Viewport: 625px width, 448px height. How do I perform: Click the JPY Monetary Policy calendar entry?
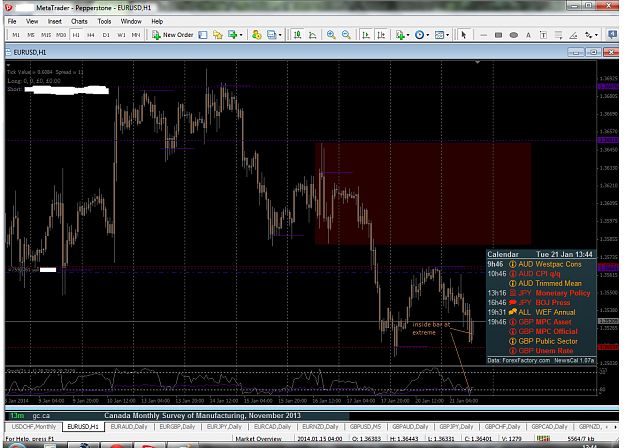(x=541, y=293)
